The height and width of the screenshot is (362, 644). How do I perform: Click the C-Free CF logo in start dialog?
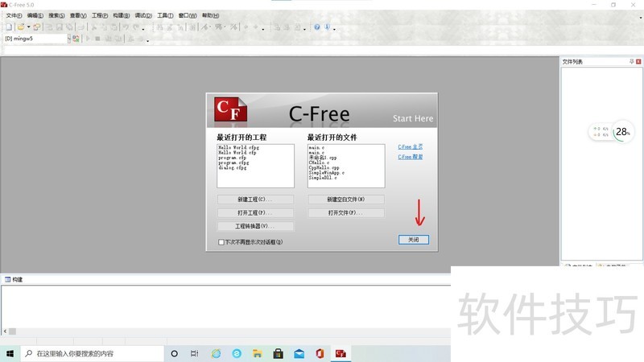click(x=230, y=109)
